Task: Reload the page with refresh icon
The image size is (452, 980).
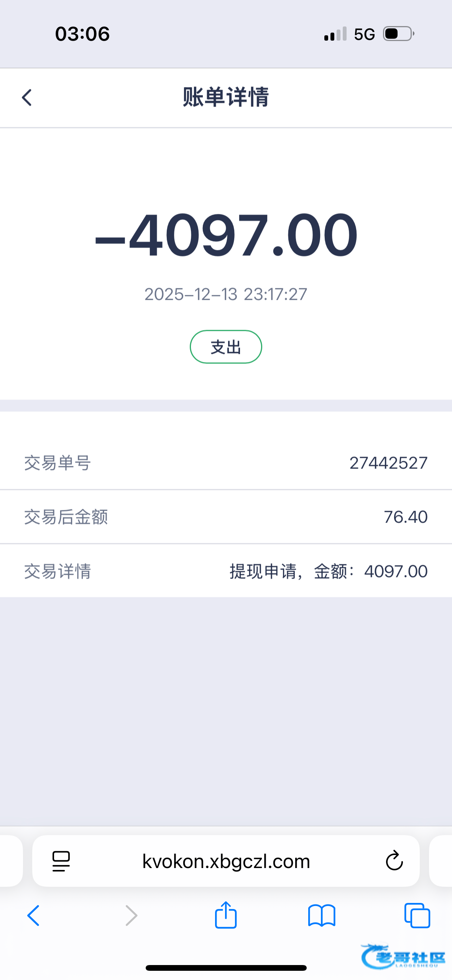Action: pyautogui.click(x=394, y=861)
